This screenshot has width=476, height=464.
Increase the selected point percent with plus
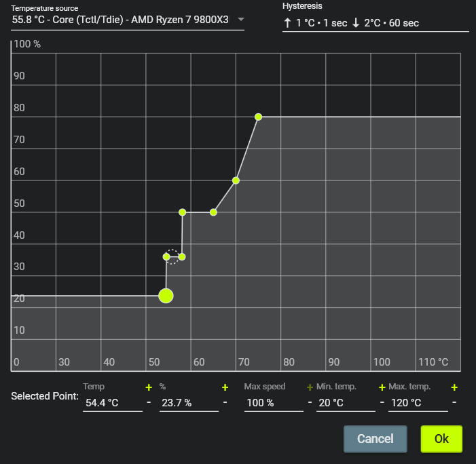(225, 387)
